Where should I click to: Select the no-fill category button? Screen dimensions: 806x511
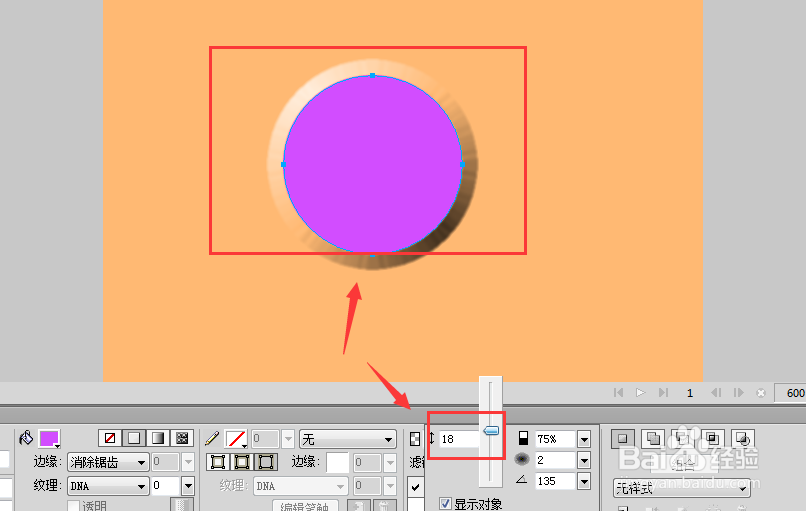[109, 437]
